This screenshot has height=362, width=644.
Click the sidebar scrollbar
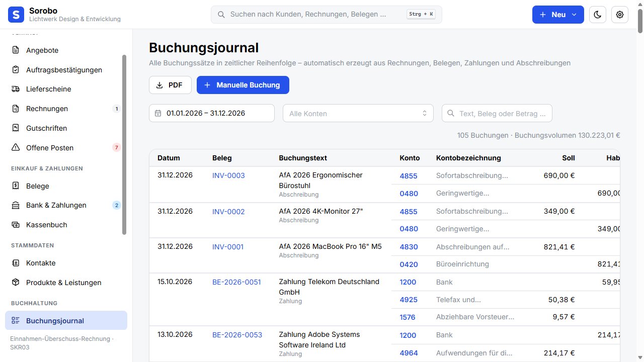point(124,145)
